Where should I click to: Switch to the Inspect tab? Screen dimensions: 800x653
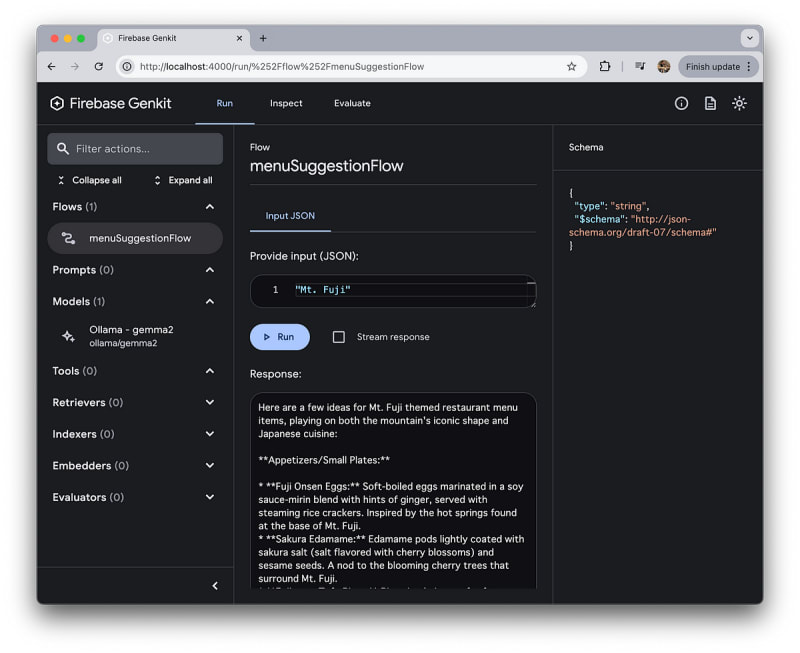[x=286, y=103]
